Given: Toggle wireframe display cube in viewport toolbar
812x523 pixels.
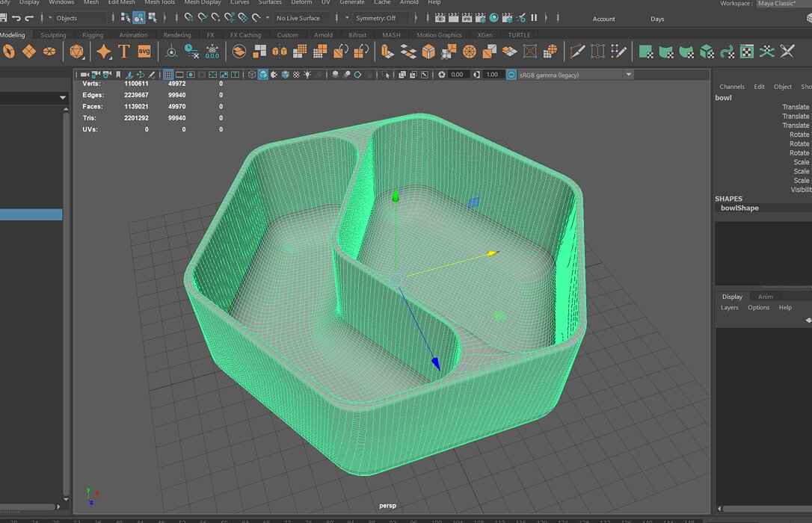Looking at the screenshot, I should click(x=252, y=75).
